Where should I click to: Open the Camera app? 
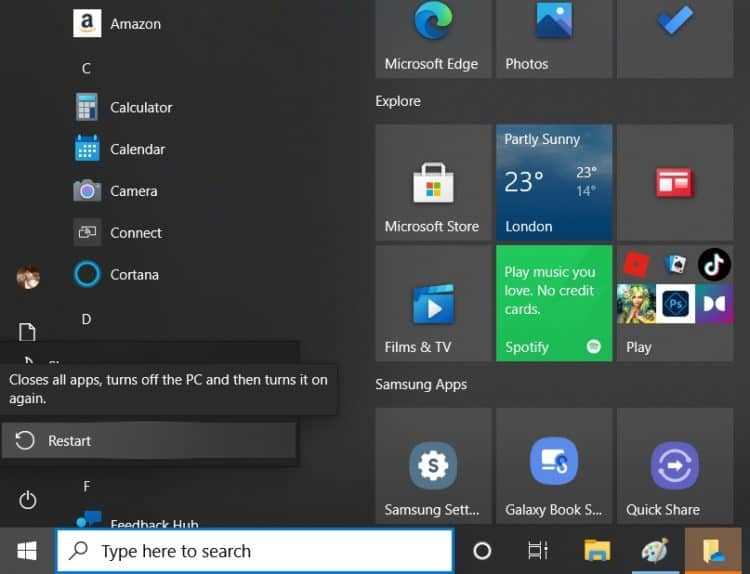(x=116, y=191)
